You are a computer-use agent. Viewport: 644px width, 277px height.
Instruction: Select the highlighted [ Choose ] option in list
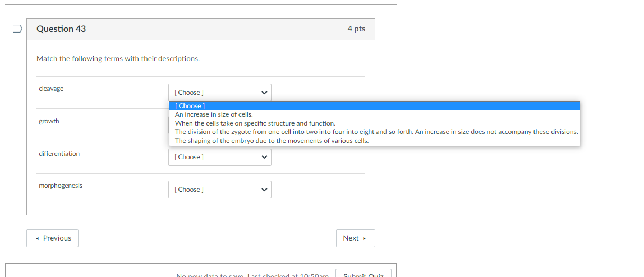375,106
